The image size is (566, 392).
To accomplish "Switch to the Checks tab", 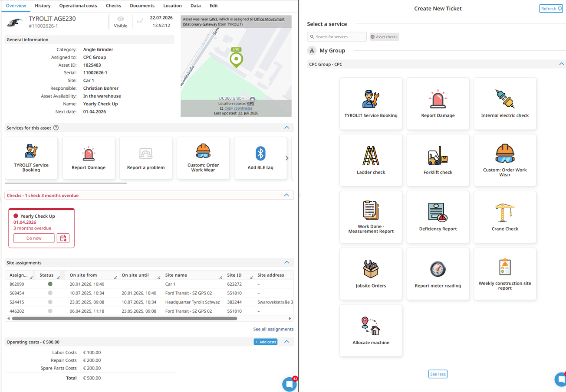I will [x=113, y=6].
